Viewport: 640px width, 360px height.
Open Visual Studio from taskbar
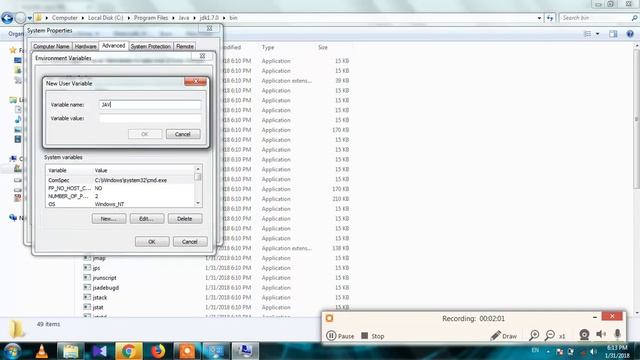click(x=100, y=351)
